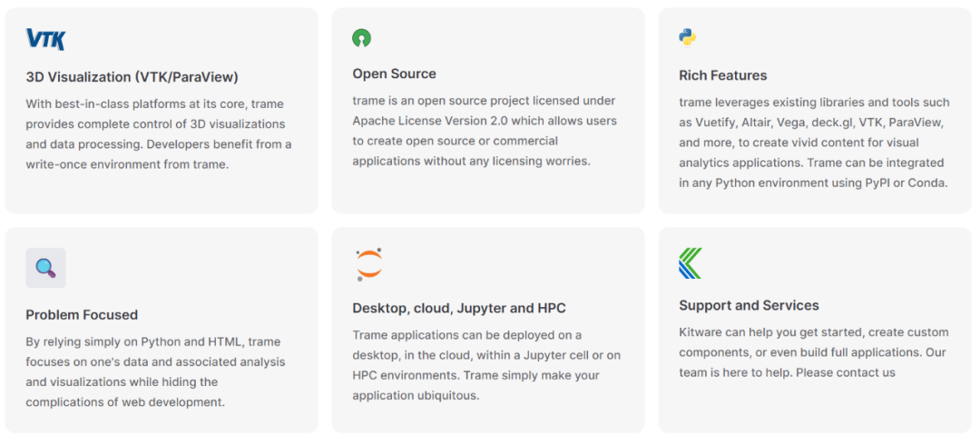This screenshot has height=435, width=980.
Task: Click the Python logo icon
Action: point(688,37)
